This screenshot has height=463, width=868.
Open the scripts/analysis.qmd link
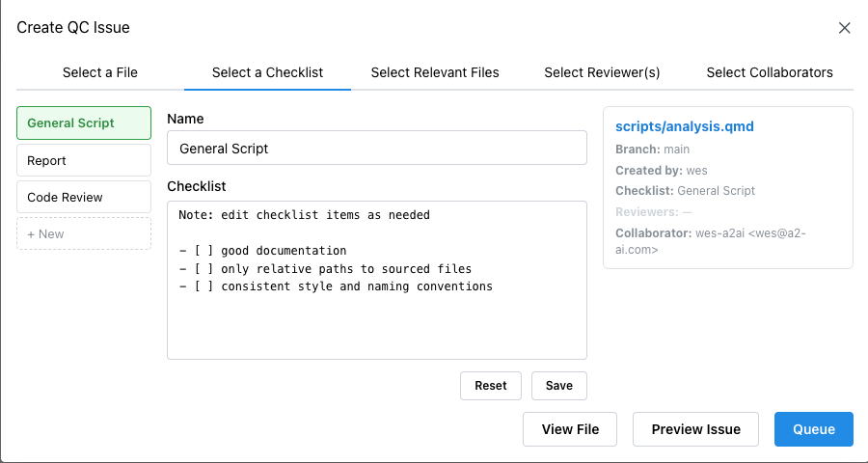[x=684, y=126]
